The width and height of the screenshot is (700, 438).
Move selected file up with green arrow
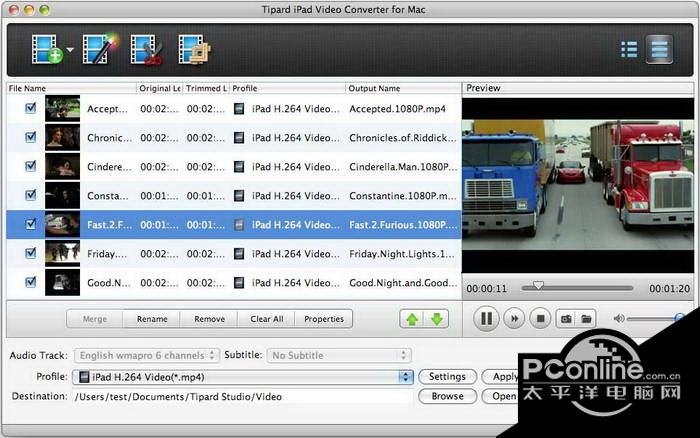pyautogui.click(x=412, y=319)
